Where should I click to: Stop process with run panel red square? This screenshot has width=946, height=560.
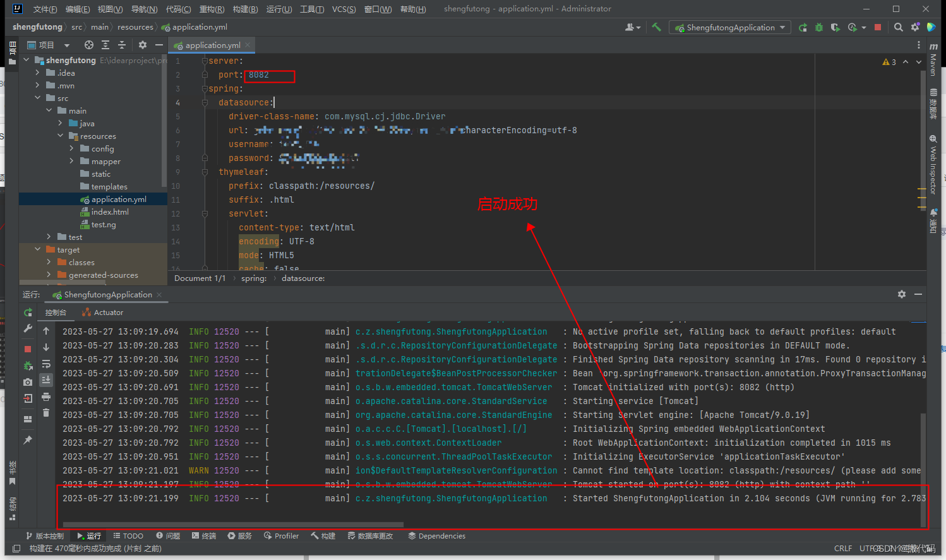coord(28,349)
